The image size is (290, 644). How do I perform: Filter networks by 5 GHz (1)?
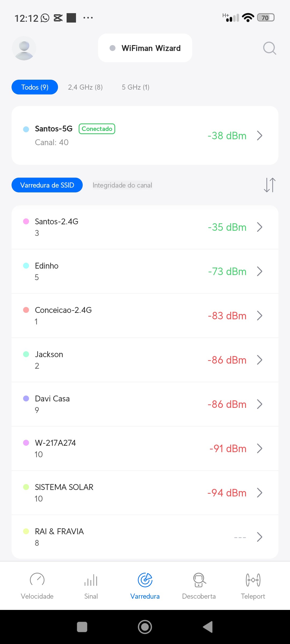136,87
